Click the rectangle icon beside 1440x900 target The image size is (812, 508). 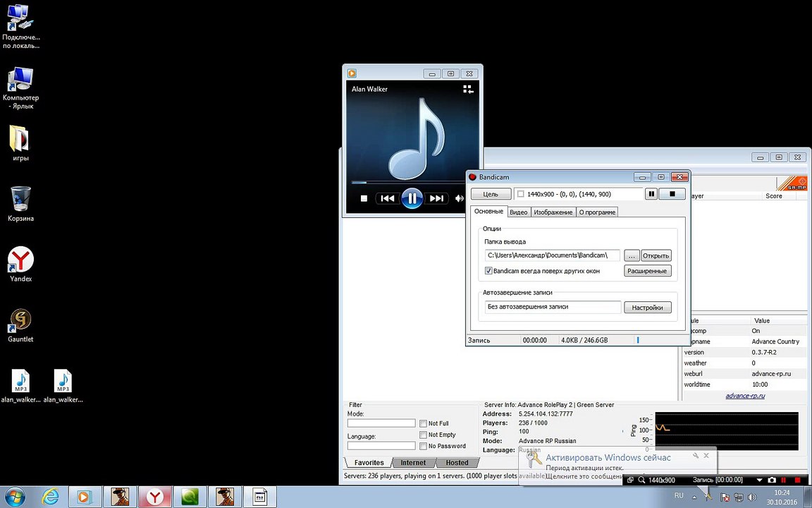coord(520,195)
